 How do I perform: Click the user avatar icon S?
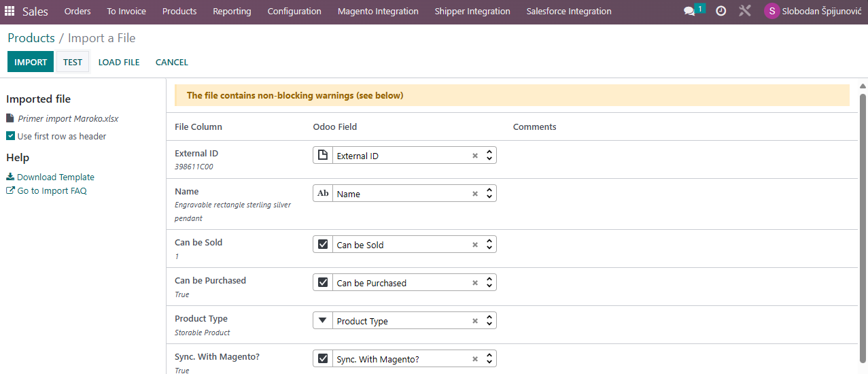pos(771,12)
